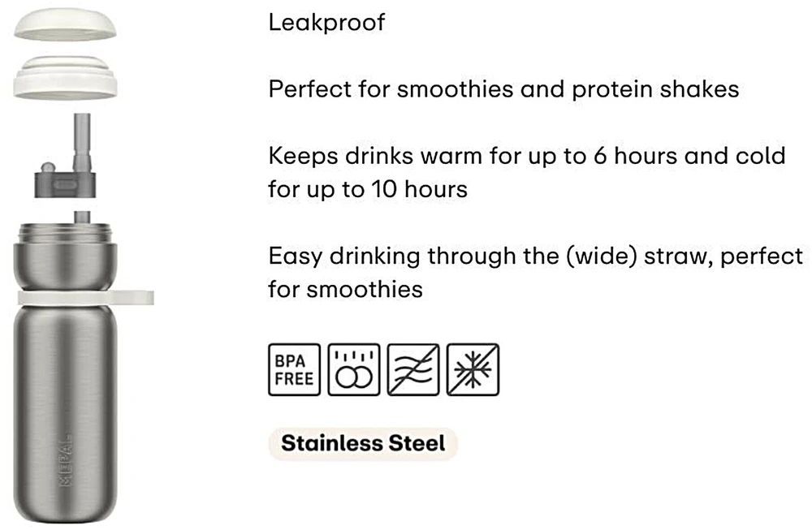The height and width of the screenshot is (530, 812).
Task: Click the smoothies and protein shakes text
Action: pos(504,89)
